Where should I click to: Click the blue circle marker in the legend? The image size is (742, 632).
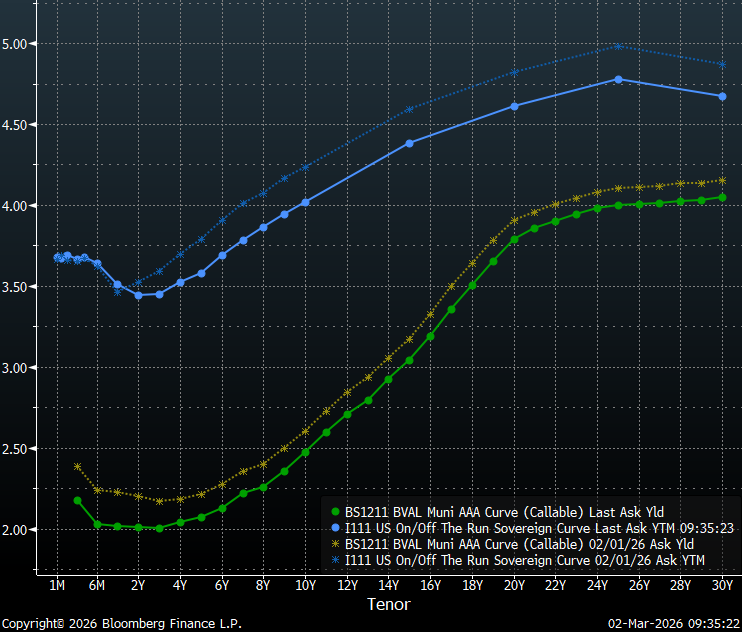[x=335, y=528]
